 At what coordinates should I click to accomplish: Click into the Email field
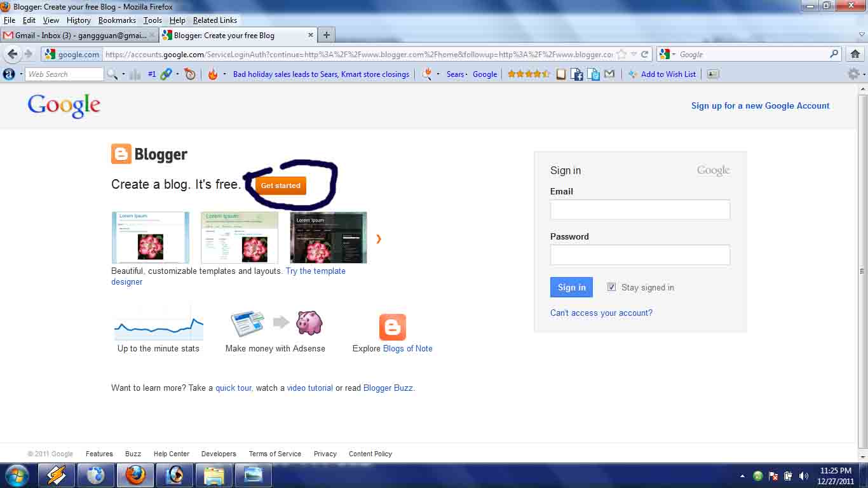pyautogui.click(x=640, y=210)
